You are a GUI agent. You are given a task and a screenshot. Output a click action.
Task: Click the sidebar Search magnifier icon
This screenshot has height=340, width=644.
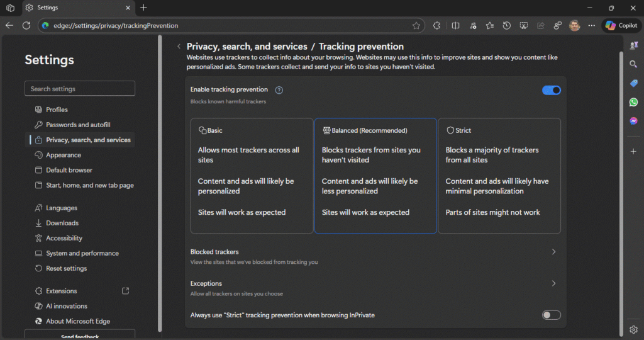click(x=633, y=64)
